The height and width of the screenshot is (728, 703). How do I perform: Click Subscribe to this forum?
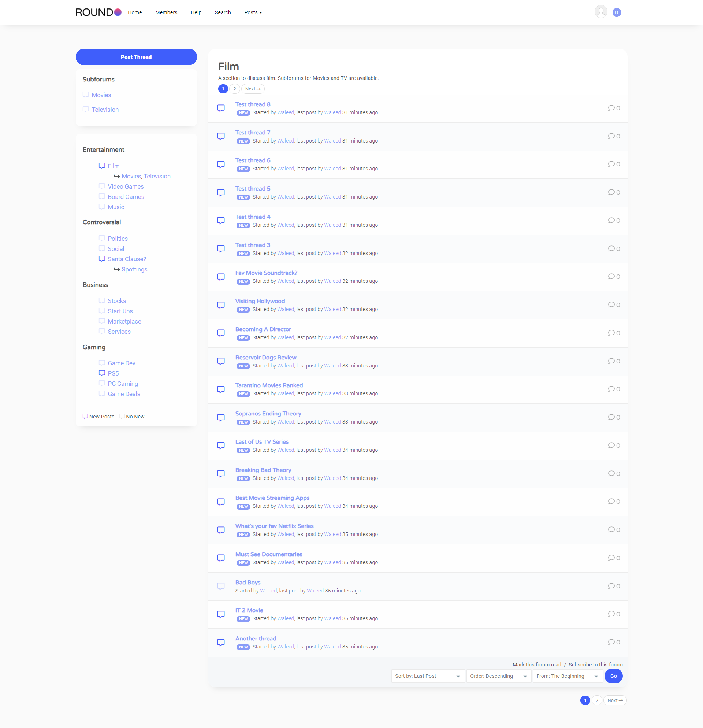[x=595, y=665]
